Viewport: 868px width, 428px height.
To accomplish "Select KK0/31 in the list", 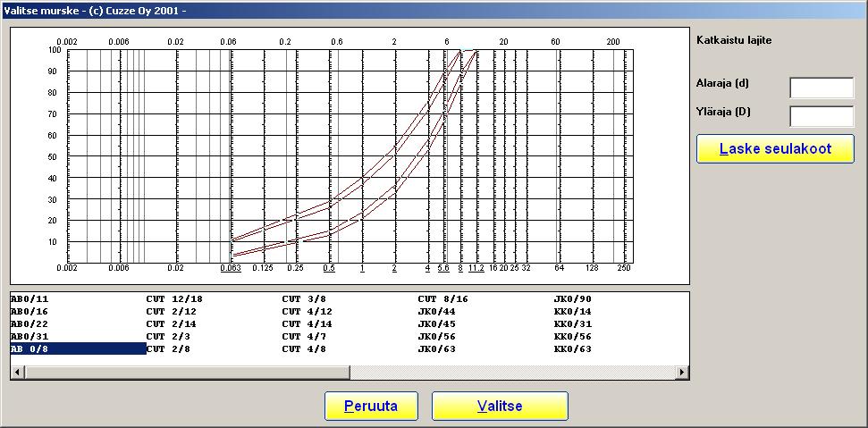I will pyautogui.click(x=573, y=324).
